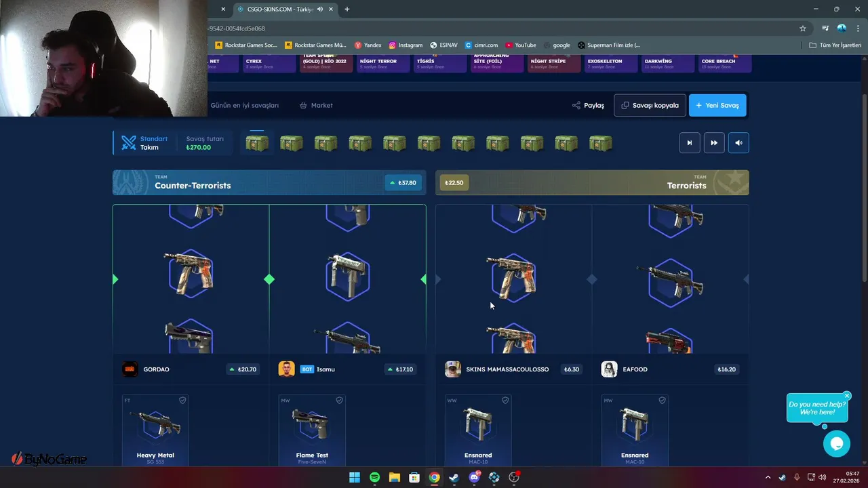The width and height of the screenshot is (868, 488).
Task: Click the NIGHT TERROR recent drop card
Action: (x=382, y=63)
